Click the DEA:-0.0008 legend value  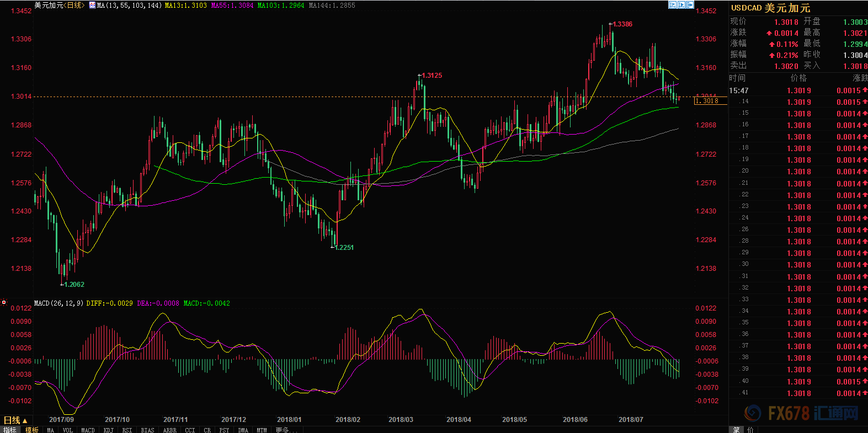(x=158, y=303)
